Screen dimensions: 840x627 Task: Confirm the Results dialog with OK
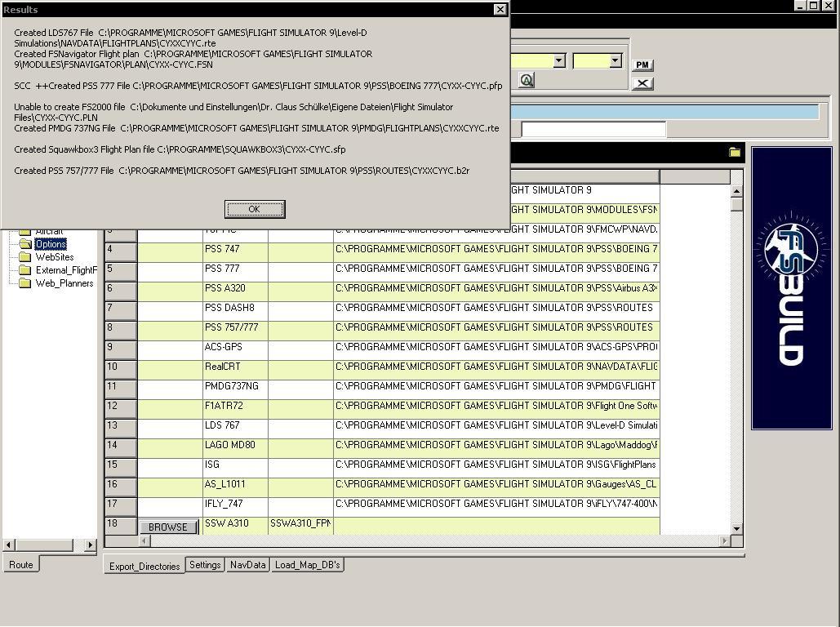click(x=255, y=209)
